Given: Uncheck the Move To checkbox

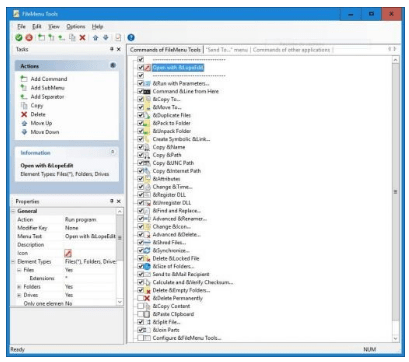Looking at the screenshot, I should pos(141,107).
